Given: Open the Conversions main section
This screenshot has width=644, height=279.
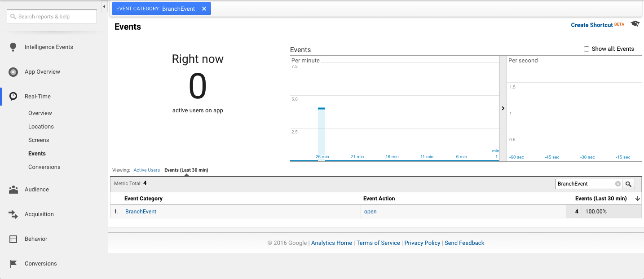Looking at the screenshot, I should pos(41,264).
